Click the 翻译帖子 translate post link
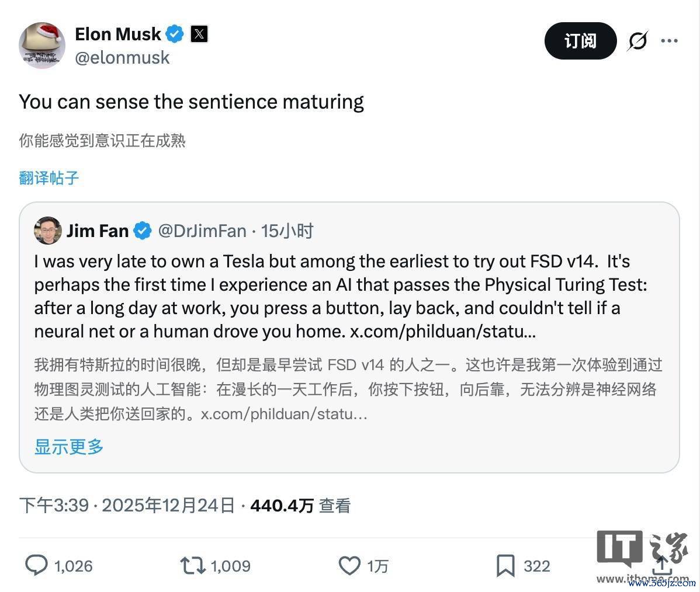Viewport: 700px width, 592px height. (x=48, y=178)
